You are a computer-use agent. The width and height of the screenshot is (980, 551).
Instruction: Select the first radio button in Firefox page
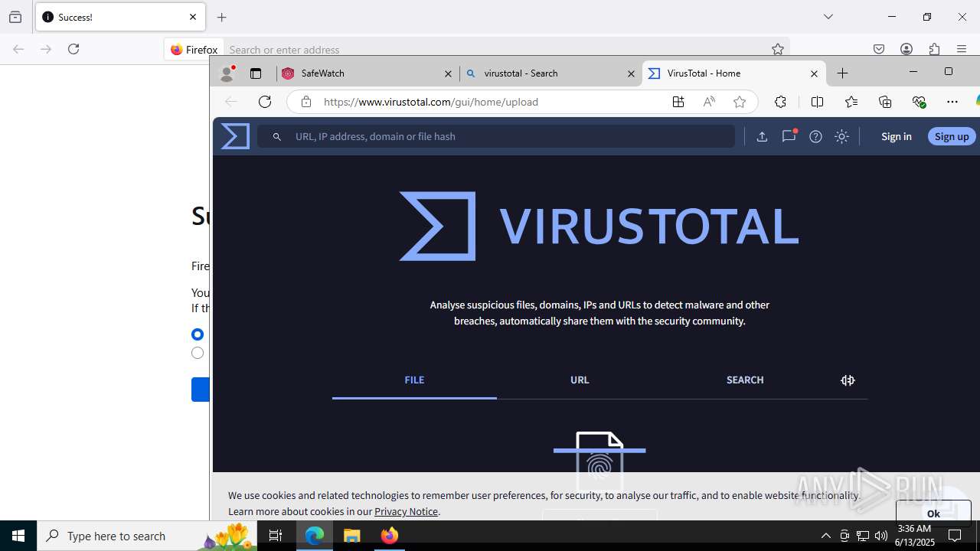(x=198, y=334)
